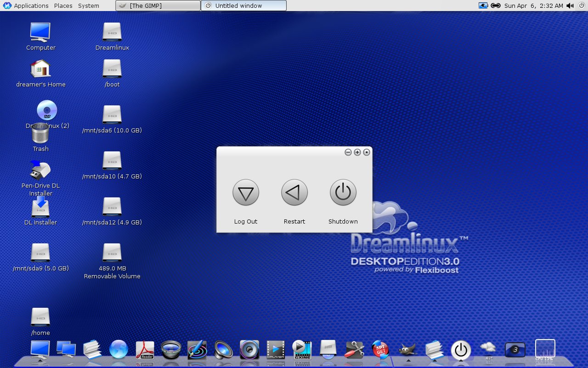588x368 pixels.
Task: Click the single monitor icon in the dock
Action: [40, 350]
